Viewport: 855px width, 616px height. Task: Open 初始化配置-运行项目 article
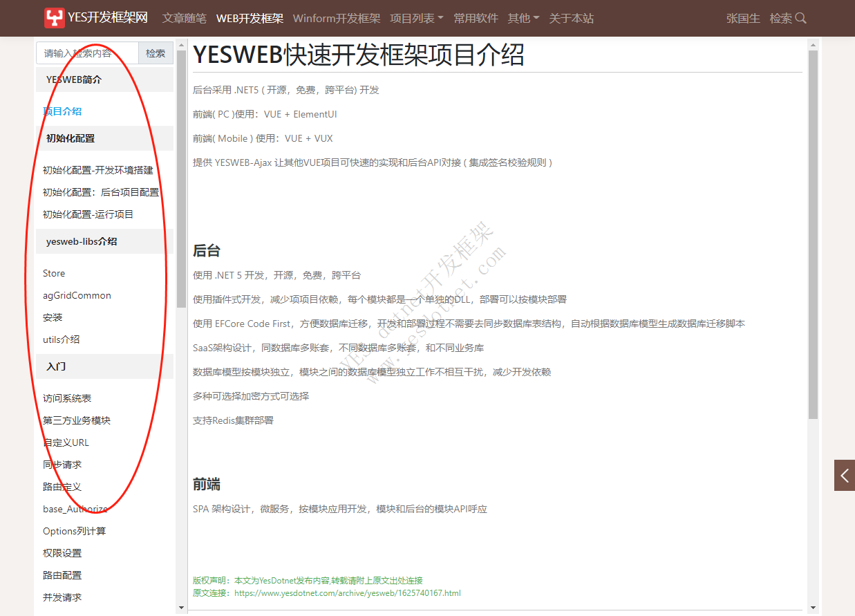(x=88, y=214)
